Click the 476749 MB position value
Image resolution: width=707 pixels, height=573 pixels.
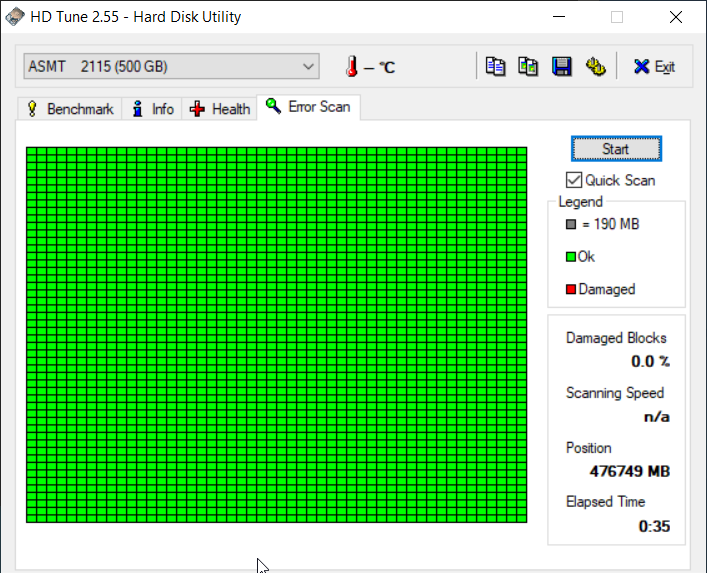point(629,471)
